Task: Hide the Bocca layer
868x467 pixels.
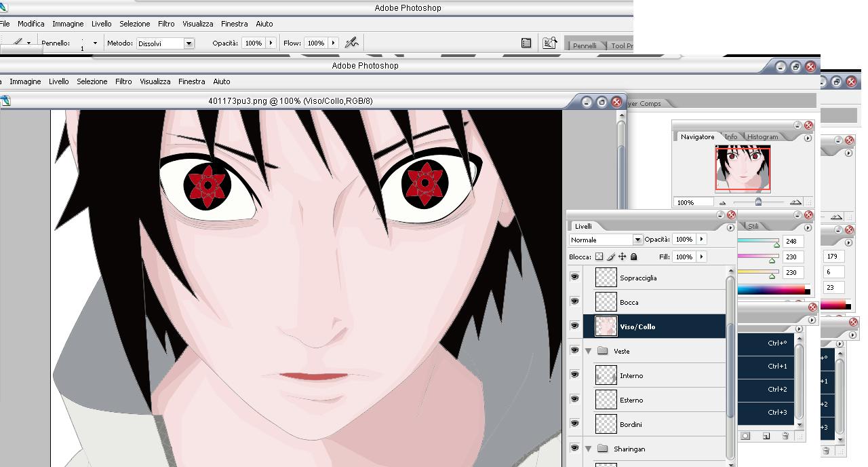Action: click(x=574, y=301)
